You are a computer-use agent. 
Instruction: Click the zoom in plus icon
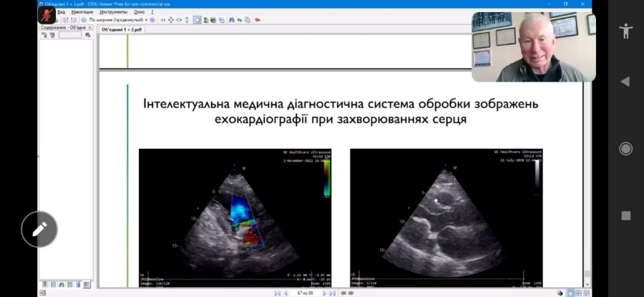pos(152,20)
